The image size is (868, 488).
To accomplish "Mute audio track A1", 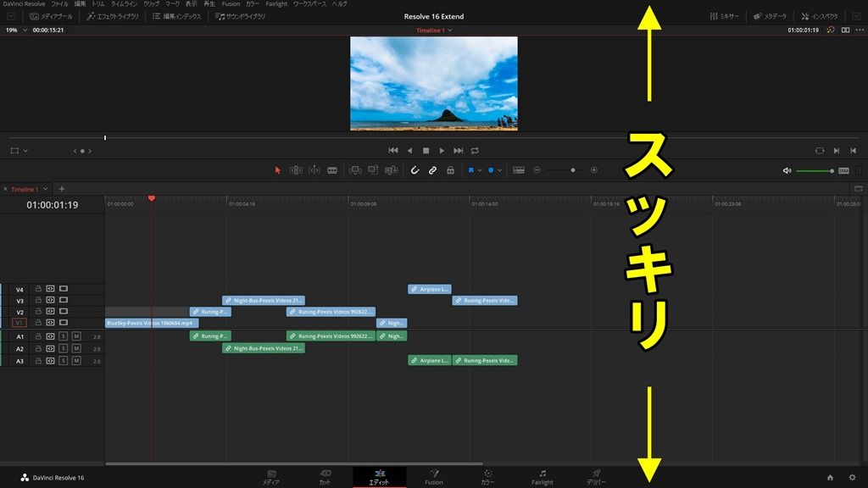I will coord(76,336).
